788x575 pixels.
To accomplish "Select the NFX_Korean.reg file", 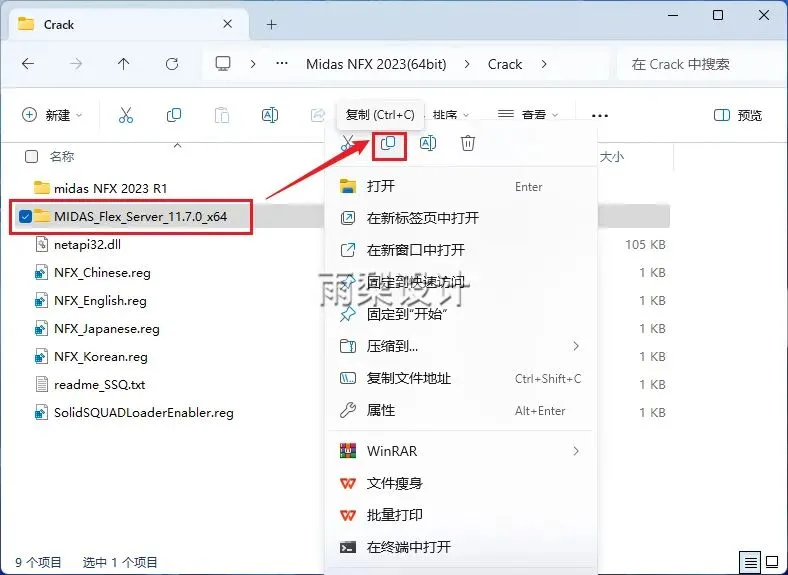I will [x=101, y=357].
